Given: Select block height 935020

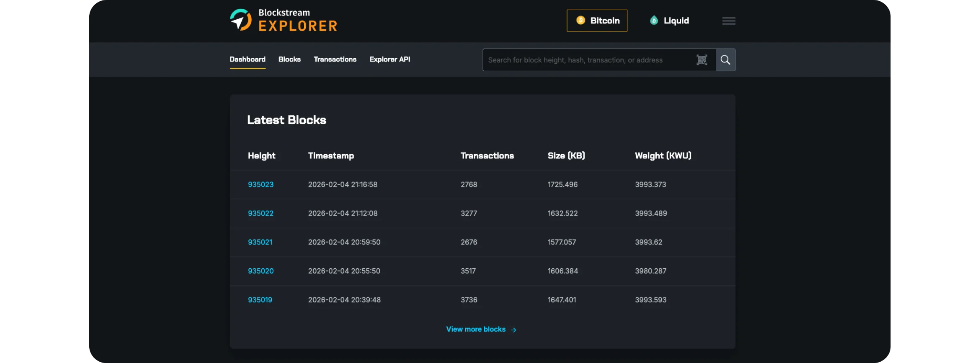Looking at the screenshot, I should coord(260,271).
